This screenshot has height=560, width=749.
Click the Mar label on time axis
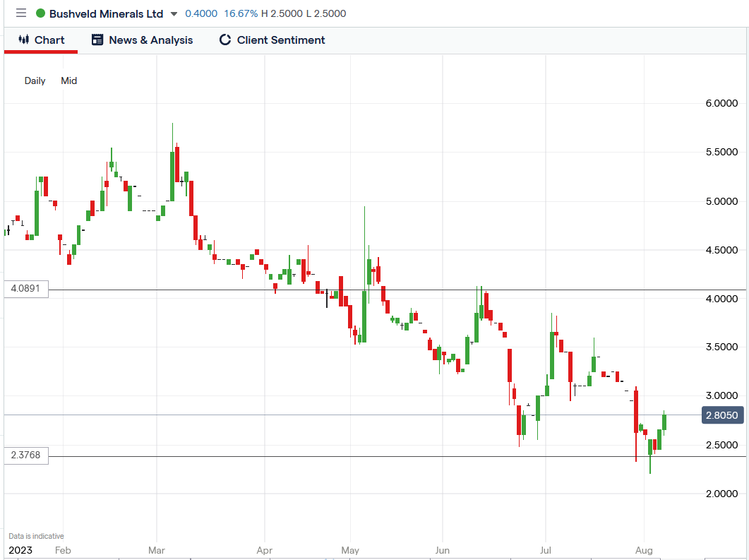(x=156, y=550)
